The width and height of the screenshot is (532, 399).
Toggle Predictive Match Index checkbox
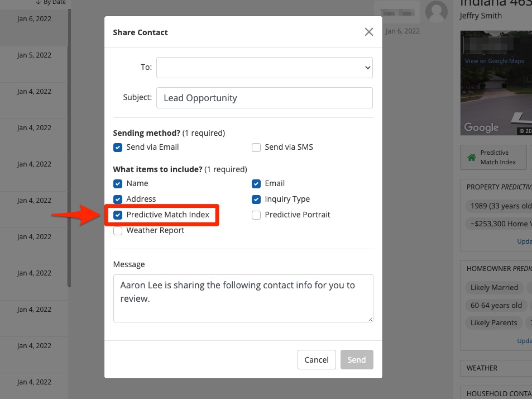tap(118, 215)
